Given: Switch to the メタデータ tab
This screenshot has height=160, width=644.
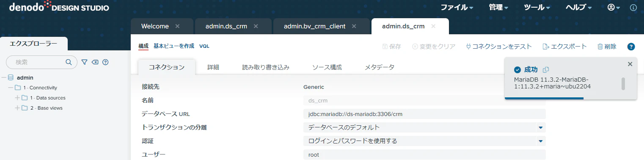Looking at the screenshot, I should pyautogui.click(x=380, y=67).
